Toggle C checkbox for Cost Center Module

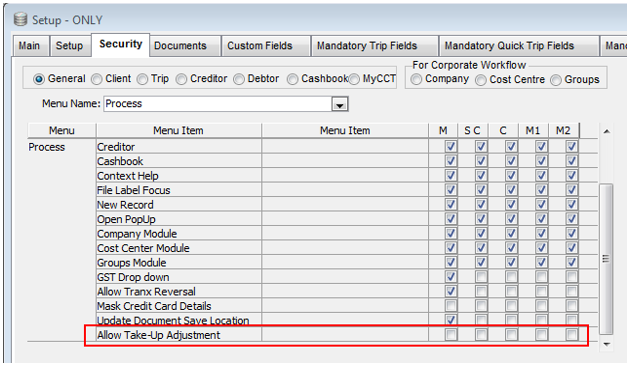pos(511,247)
